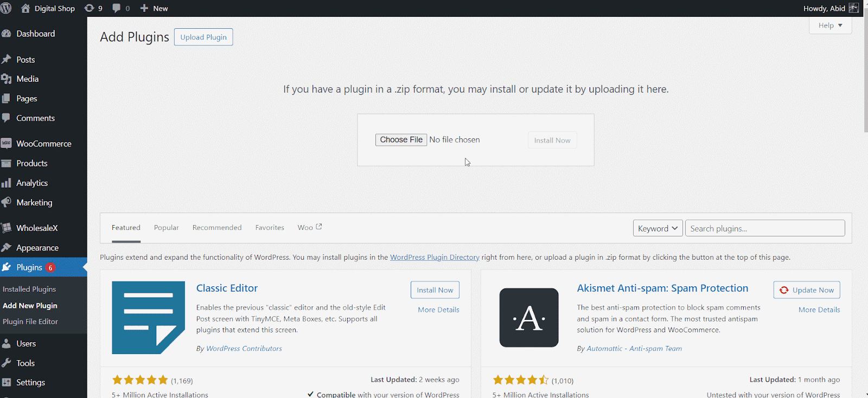
Task: Click the WholesaleX icon in sidebar
Action: tap(7, 228)
